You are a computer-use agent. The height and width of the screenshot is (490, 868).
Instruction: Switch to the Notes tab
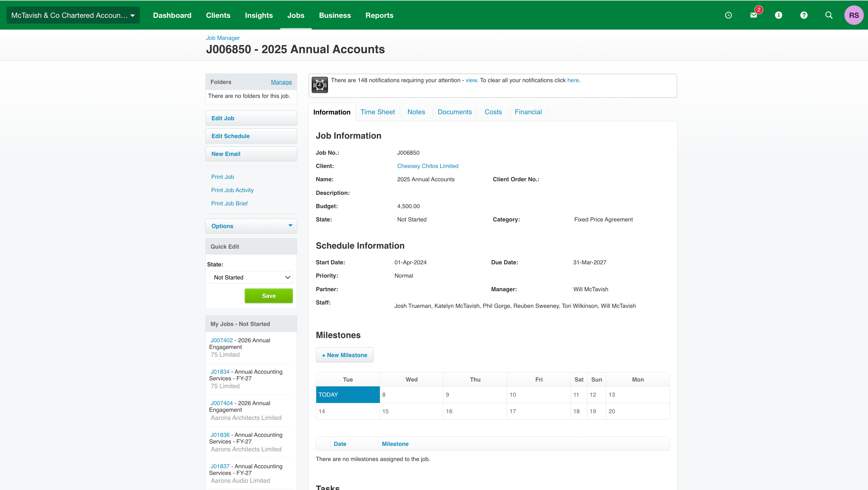pos(416,112)
